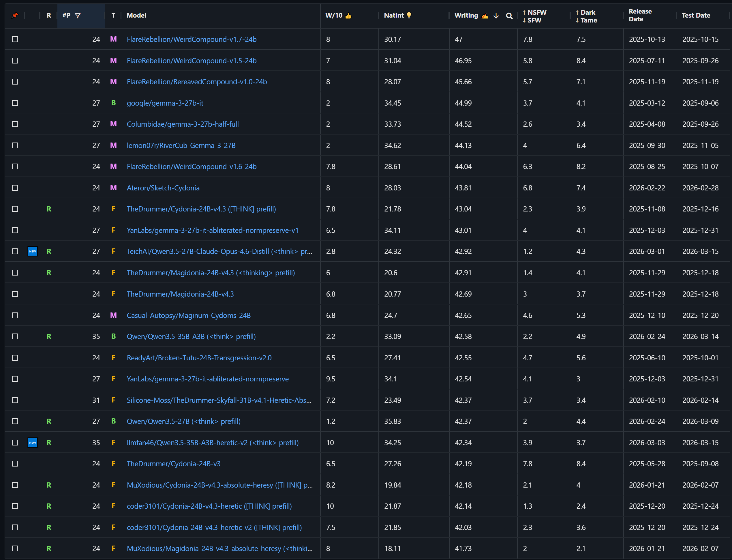
Task: Click green R badge on Qwen3.5-27B row
Action: click(49, 421)
